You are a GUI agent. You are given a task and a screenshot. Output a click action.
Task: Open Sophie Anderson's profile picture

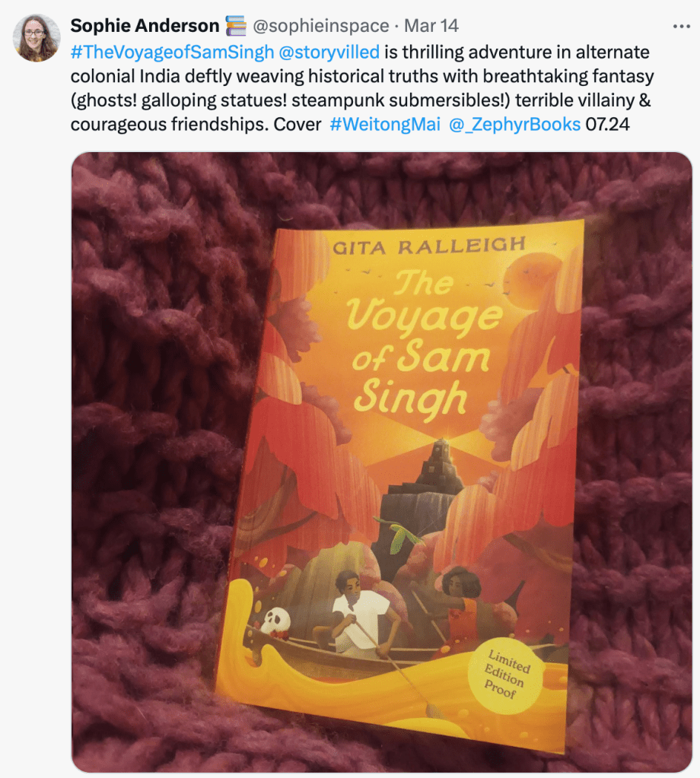[37, 38]
